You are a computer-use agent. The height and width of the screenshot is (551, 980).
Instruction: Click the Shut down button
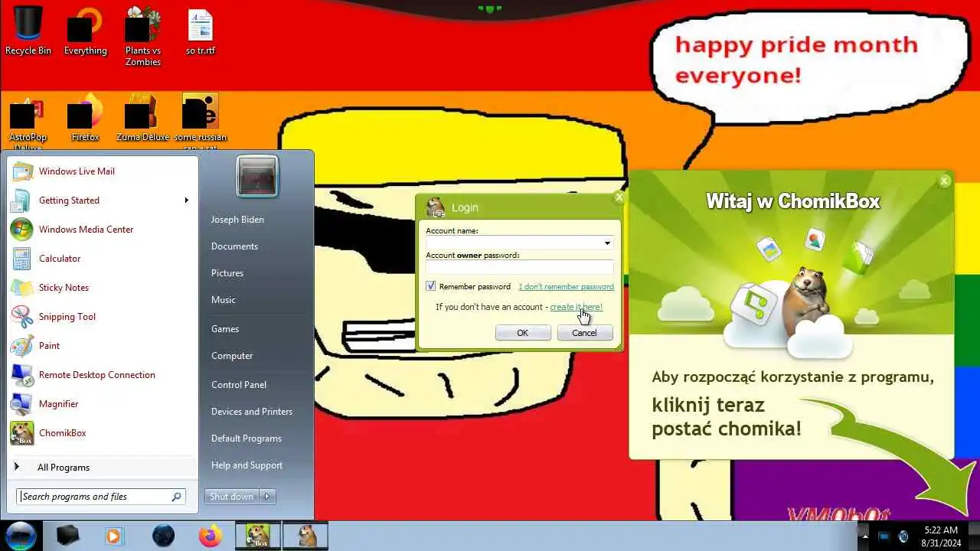[x=232, y=497]
